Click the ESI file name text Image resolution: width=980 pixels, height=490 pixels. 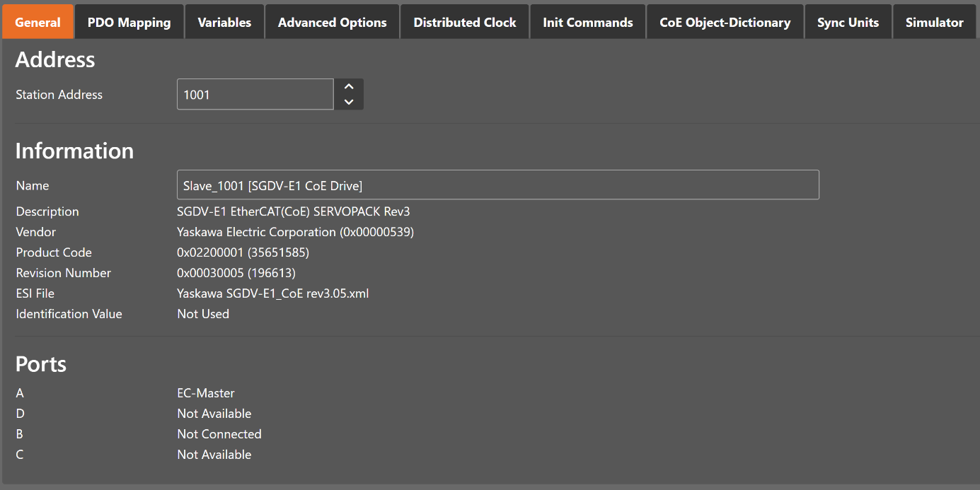coord(272,293)
